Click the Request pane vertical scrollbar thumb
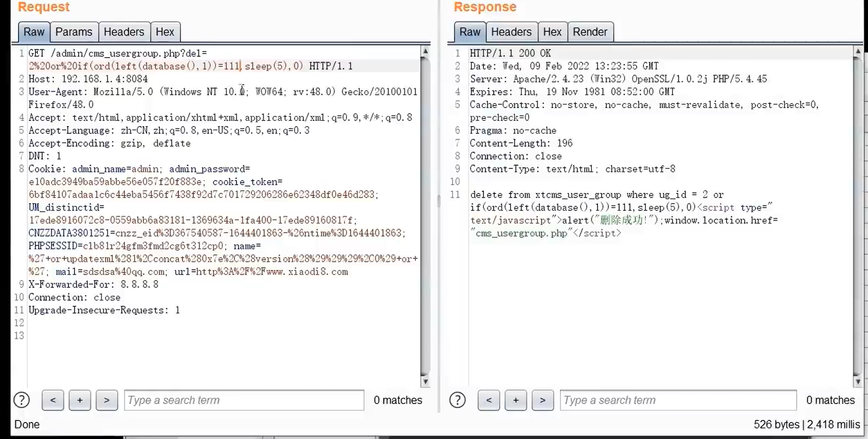The height and width of the screenshot is (439, 868). tap(425, 216)
